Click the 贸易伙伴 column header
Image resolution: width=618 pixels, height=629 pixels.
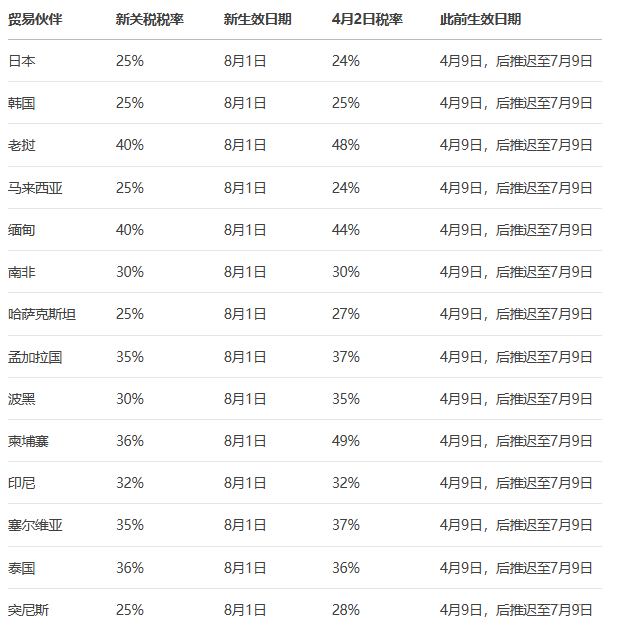(x=35, y=19)
